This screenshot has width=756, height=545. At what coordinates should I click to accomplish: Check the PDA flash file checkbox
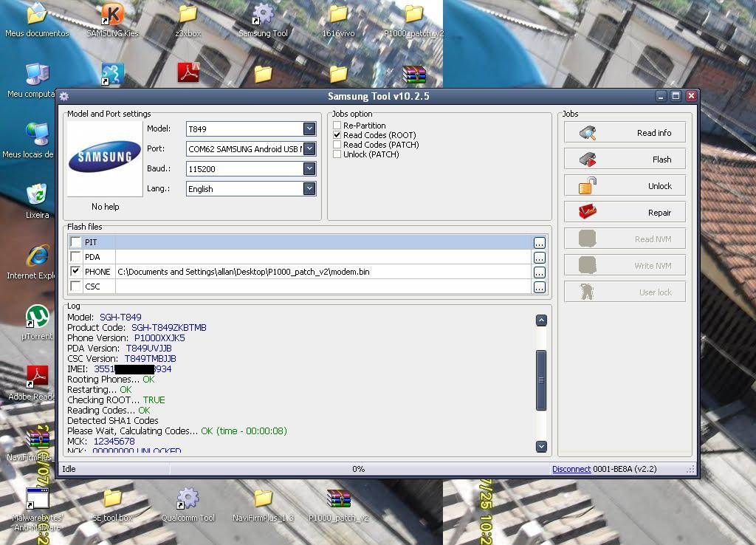[75, 256]
